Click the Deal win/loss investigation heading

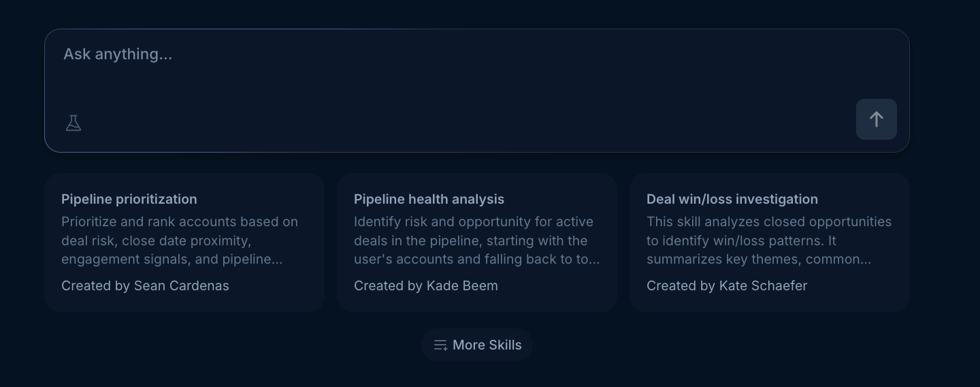(732, 200)
